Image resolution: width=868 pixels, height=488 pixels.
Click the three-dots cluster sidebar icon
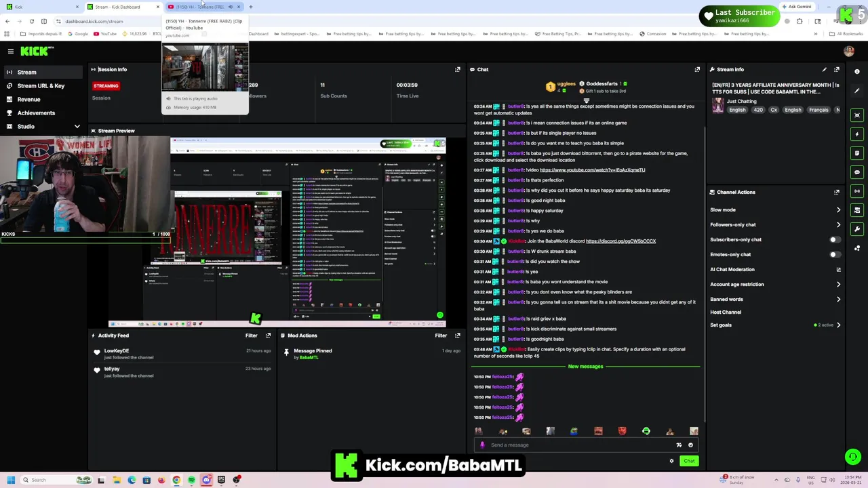click(857, 248)
